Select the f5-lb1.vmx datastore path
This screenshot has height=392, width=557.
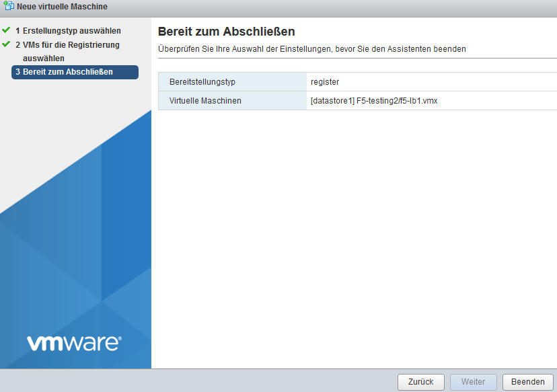coord(374,101)
